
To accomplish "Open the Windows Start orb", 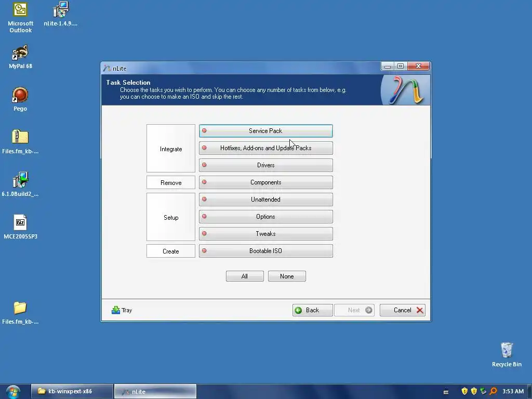I will point(13,392).
